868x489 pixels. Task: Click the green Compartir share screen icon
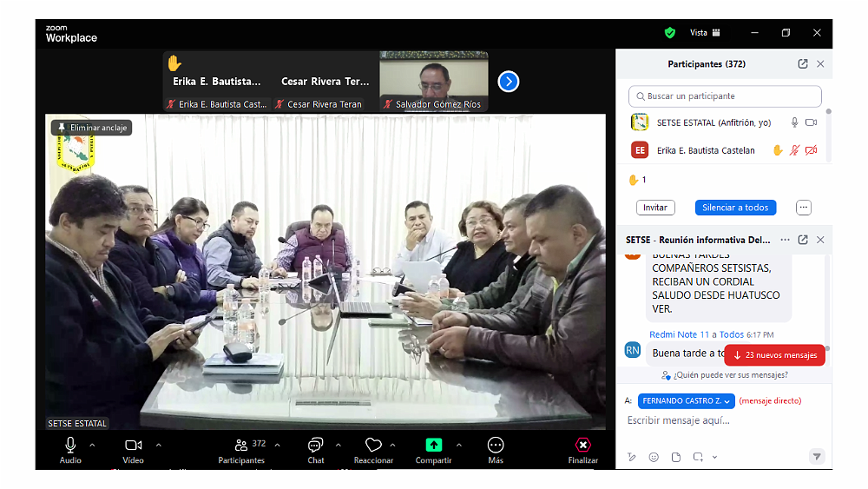tap(433, 445)
